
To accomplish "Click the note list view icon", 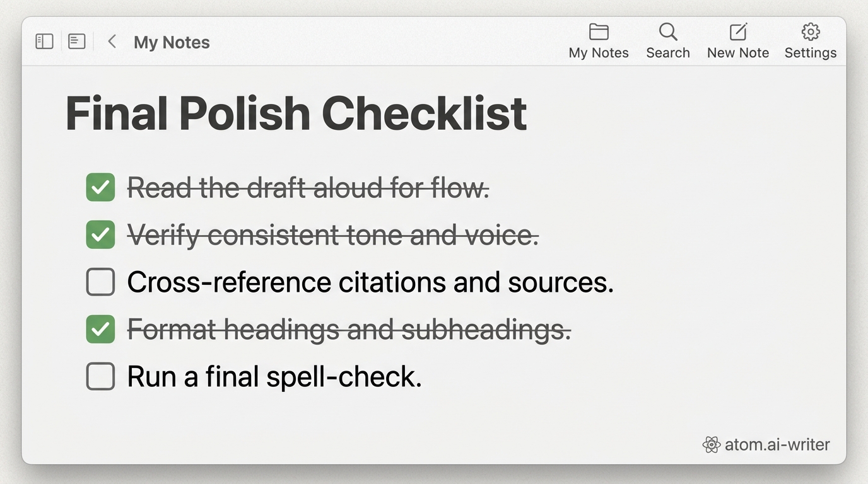I will (x=76, y=42).
